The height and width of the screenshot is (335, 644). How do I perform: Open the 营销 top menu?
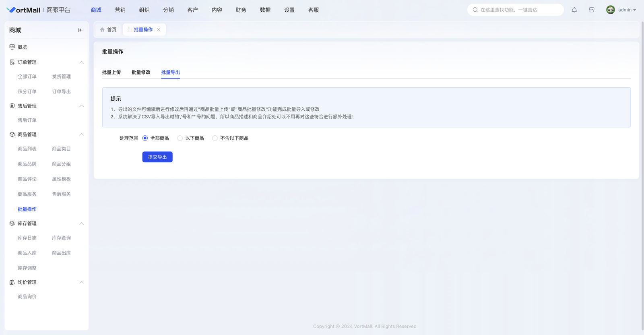[x=120, y=10]
